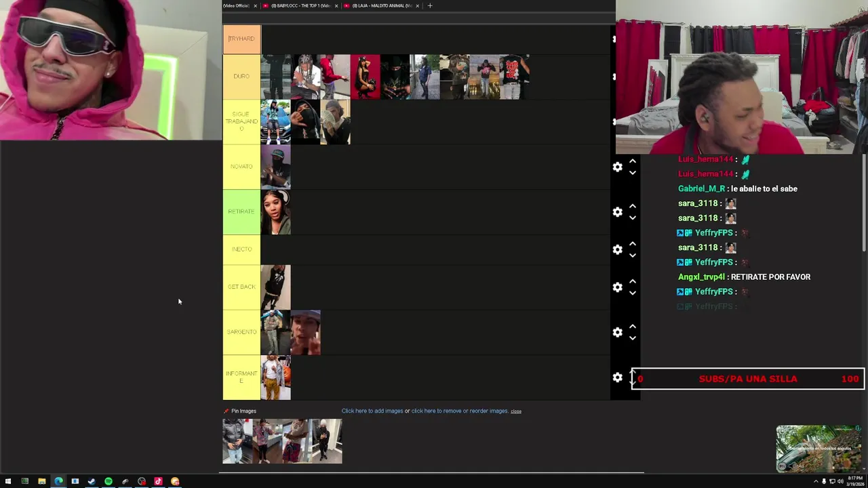868x488 pixels.
Task: Pick the last unranked image below Pin Images
Action: 327,441
